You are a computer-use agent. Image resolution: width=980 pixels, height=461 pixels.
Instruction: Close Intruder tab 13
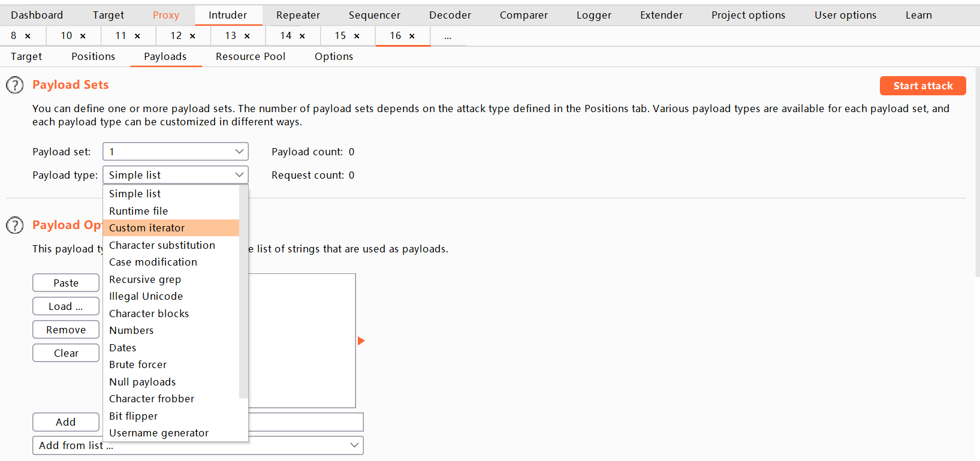coord(247,36)
